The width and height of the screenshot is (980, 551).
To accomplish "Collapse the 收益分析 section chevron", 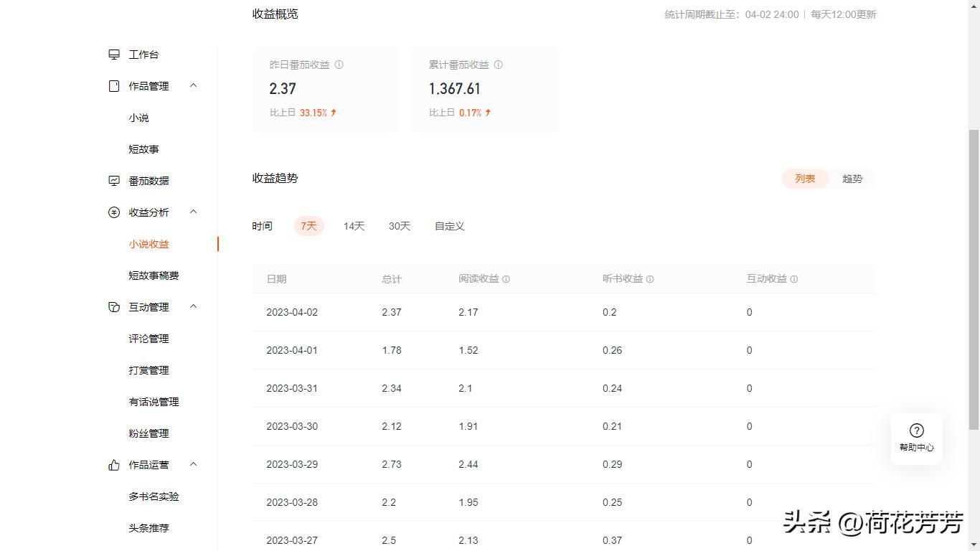I will (193, 212).
